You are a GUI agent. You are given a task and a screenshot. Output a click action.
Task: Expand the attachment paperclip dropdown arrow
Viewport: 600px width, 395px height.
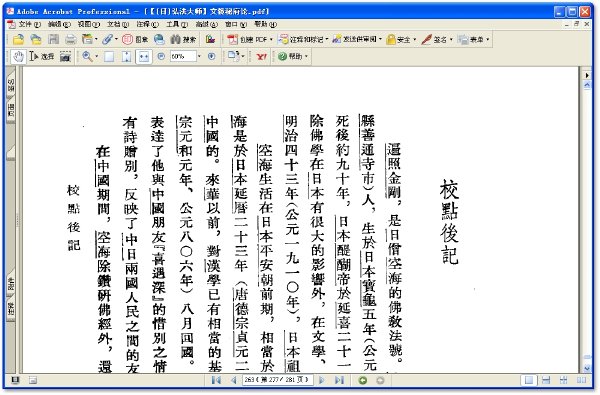[116, 39]
